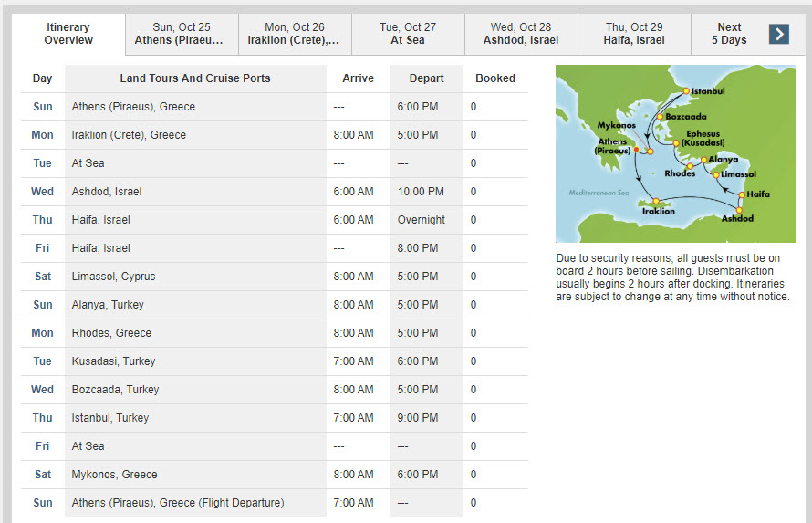The width and height of the screenshot is (812, 523).
Task: Click Rhodes, Greece port name
Action: click(111, 333)
